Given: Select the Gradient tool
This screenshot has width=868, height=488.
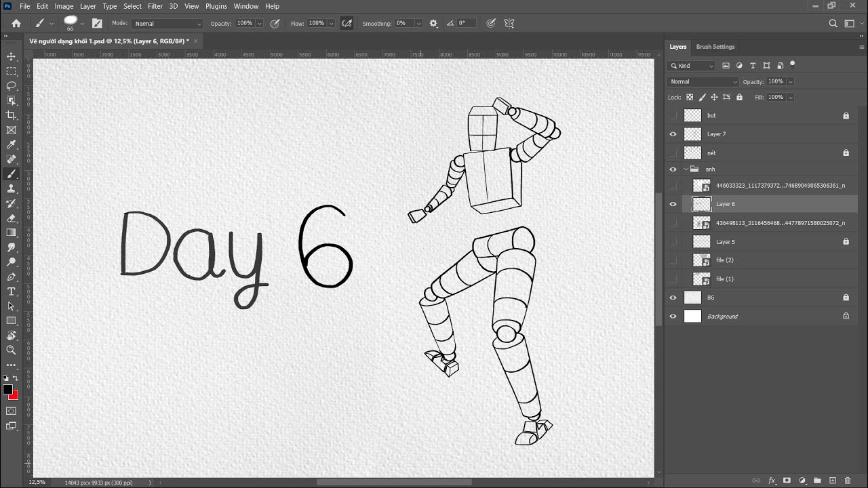Looking at the screenshot, I should (11, 232).
